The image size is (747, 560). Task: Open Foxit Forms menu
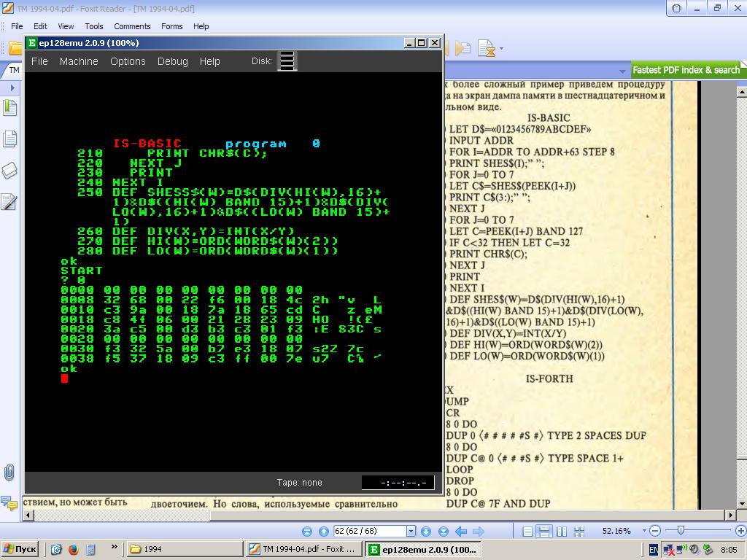tap(171, 26)
